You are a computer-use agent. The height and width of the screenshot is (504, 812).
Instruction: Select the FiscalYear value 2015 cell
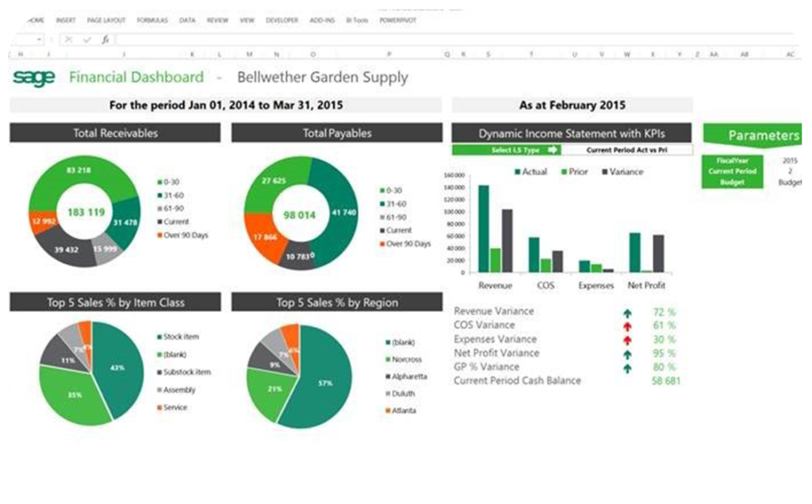pyautogui.click(x=790, y=161)
